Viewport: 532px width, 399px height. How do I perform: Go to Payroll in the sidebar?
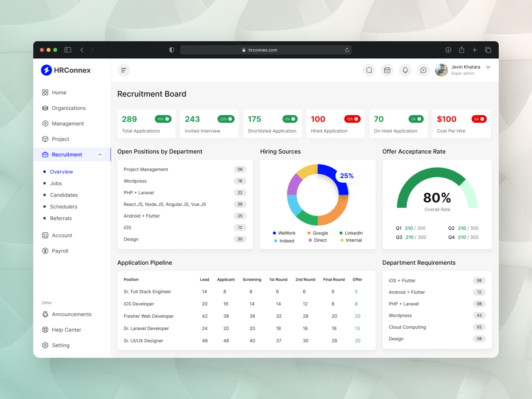click(55, 251)
